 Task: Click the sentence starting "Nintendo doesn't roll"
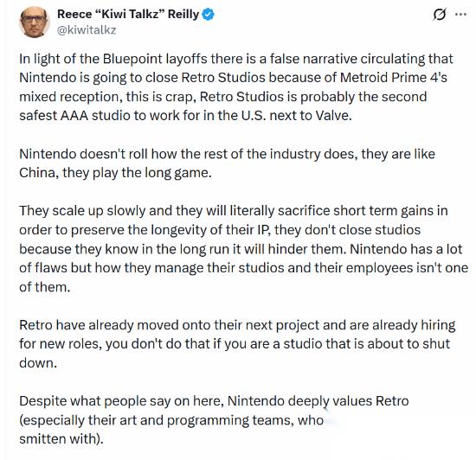click(x=227, y=163)
